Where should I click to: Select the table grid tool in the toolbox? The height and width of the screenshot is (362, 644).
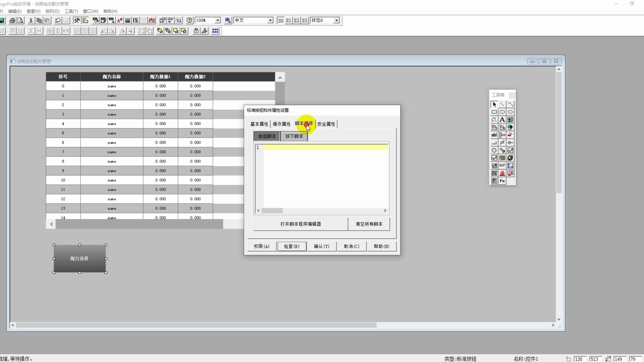tap(502, 158)
